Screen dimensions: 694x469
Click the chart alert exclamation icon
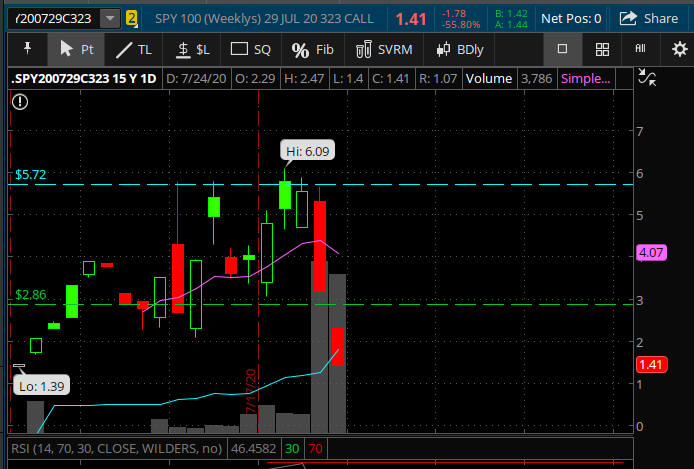pos(20,102)
